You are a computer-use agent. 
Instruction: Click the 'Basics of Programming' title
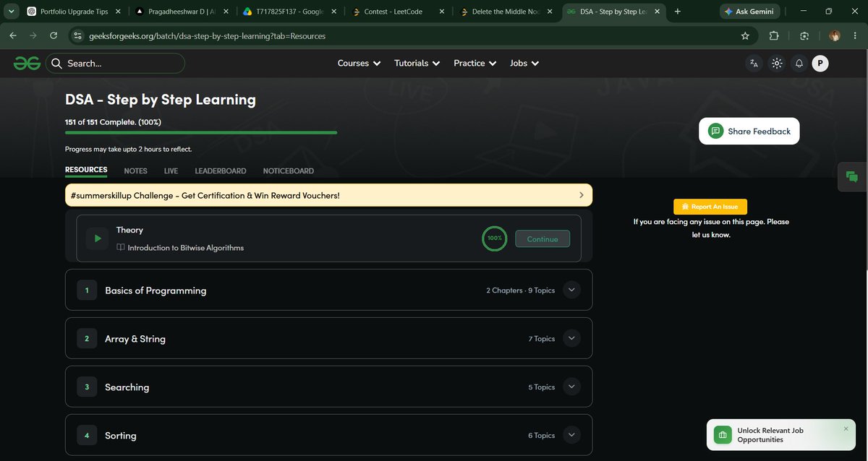(x=156, y=290)
